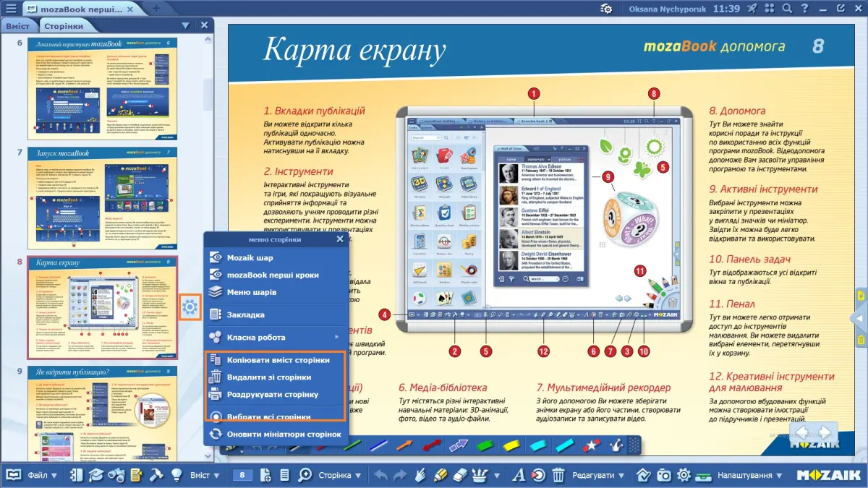The width and height of the screenshot is (868, 488).
Task: Click the undo arrow
Action: tap(380, 475)
